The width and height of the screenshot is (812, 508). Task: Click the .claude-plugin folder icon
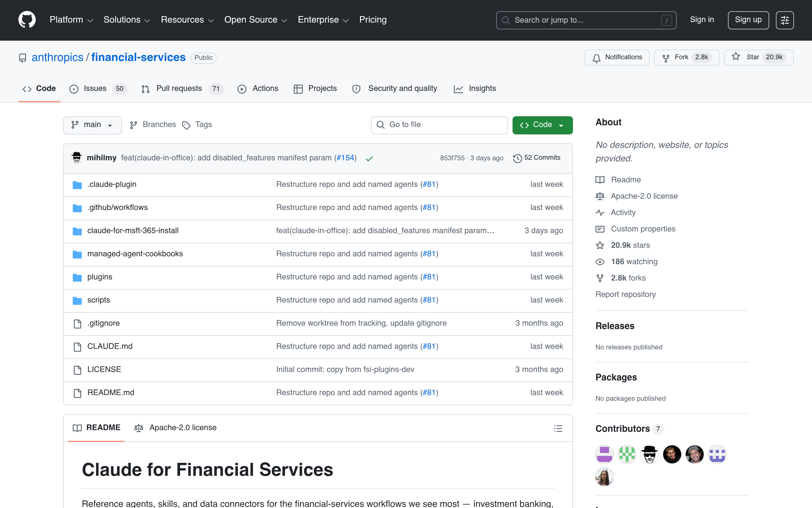[77, 185]
